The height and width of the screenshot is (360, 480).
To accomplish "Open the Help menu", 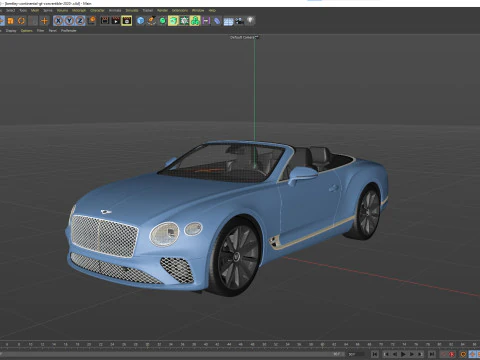I will tap(212, 11).
